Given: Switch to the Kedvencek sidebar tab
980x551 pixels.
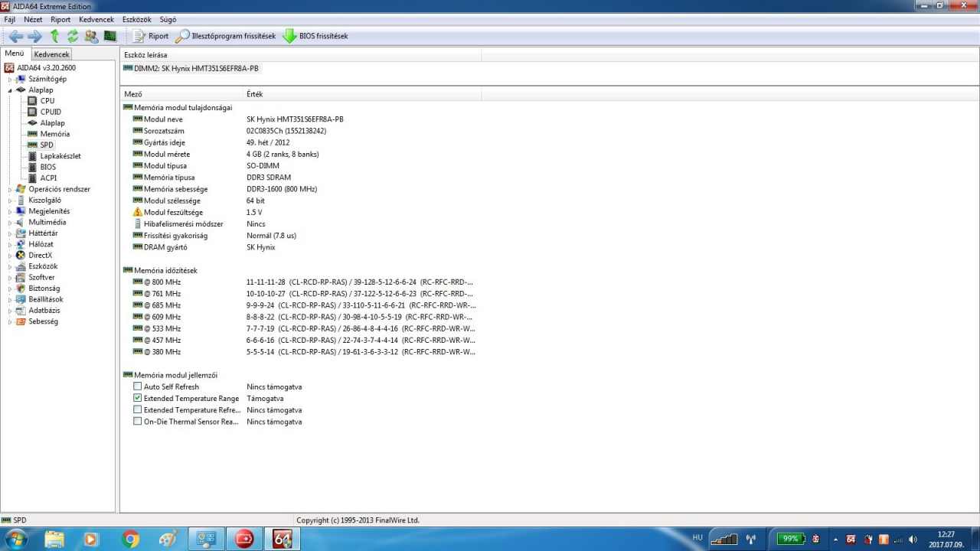Looking at the screenshot, I should point(51,54).
